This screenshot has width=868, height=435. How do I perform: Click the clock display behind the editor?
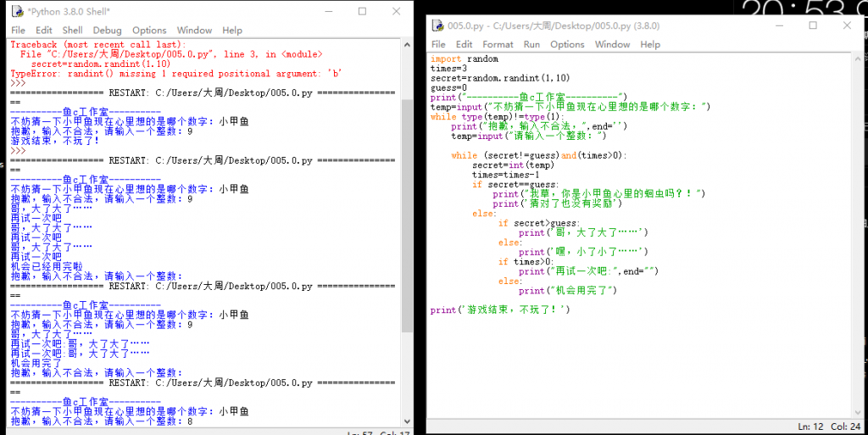point(804,8)
